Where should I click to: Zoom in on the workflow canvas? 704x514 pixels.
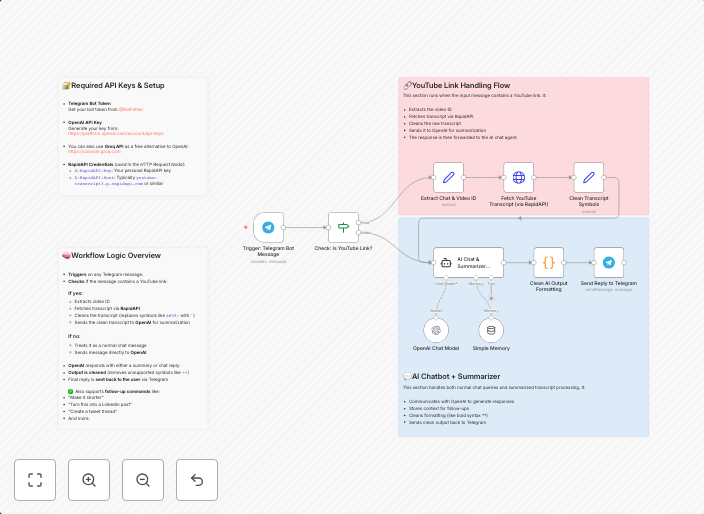pos(89,480)
